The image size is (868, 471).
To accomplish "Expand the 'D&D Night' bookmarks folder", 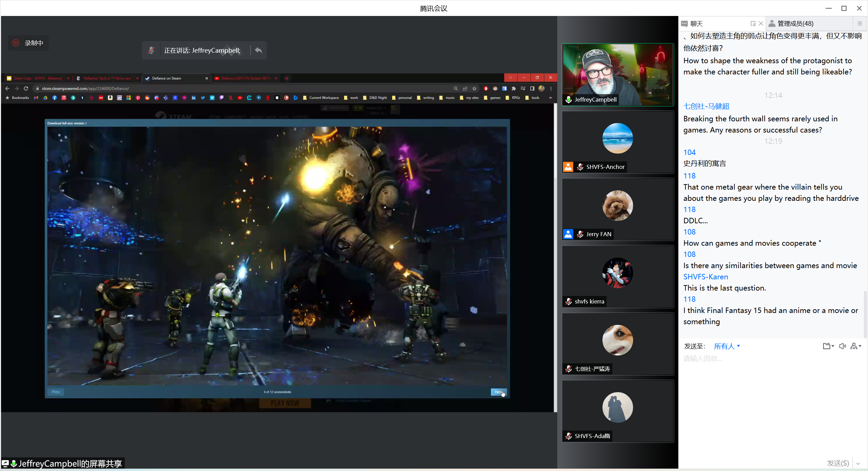I will tap(375, 98).
